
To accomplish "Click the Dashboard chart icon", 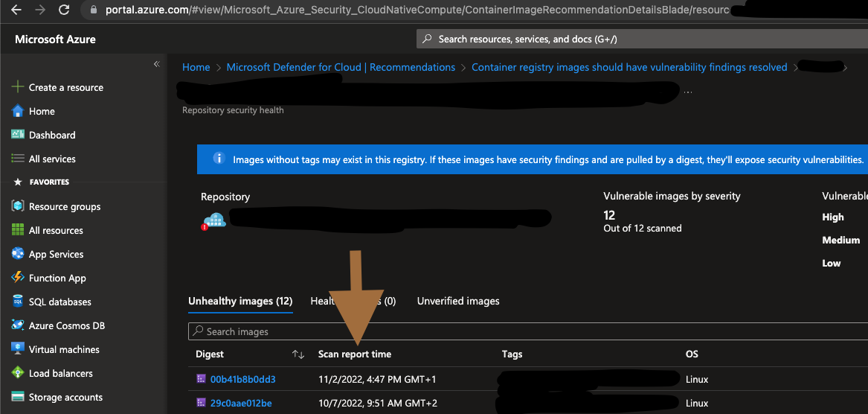I will [x=18, y=135].
